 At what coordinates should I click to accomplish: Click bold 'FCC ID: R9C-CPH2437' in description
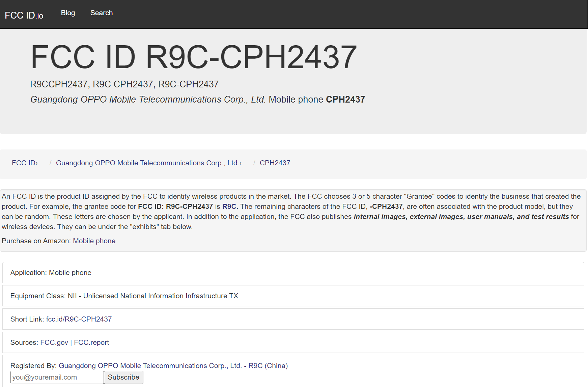click(175, 206)
